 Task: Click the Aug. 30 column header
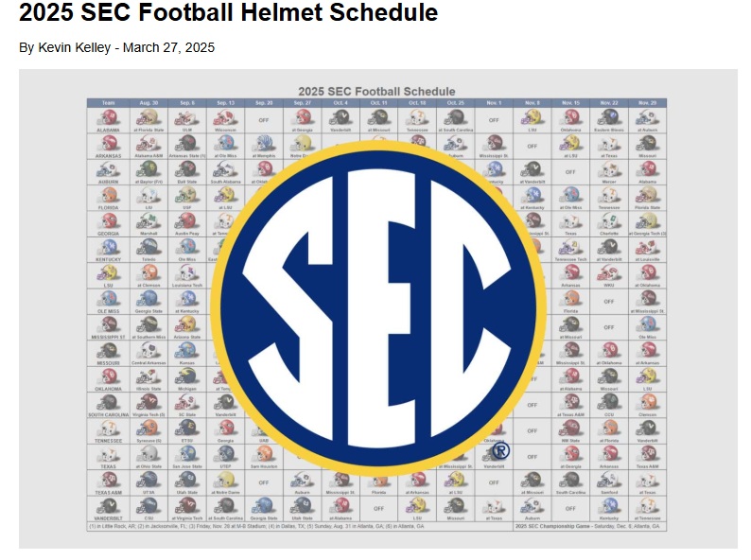pyautogui.click(x=148, y=102)
